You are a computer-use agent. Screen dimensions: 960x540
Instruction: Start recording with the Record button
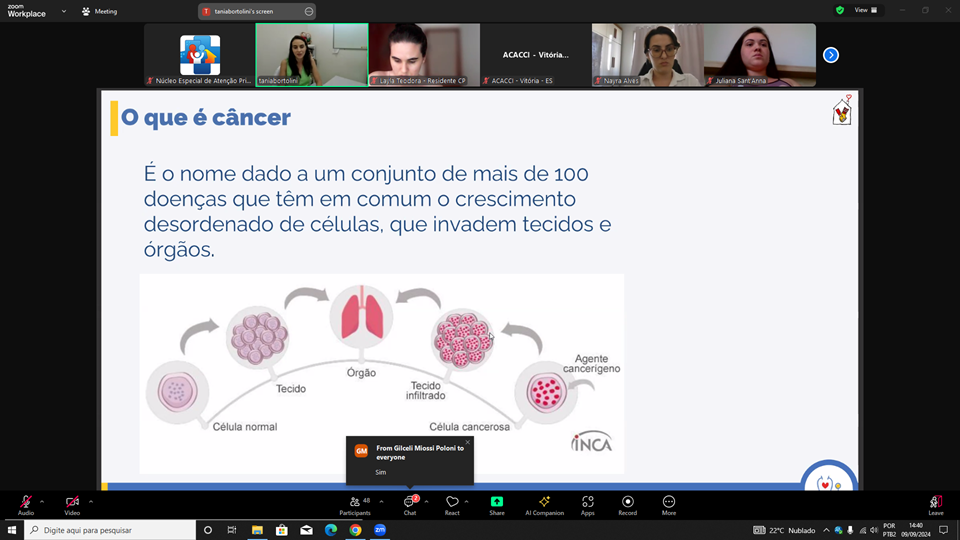coord(628,504)
